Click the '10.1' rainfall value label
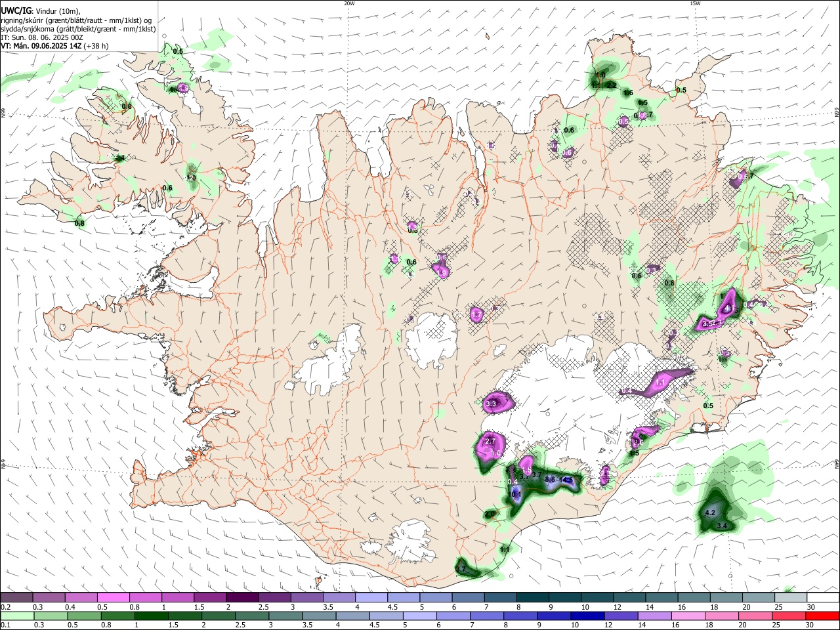This screenshot has width=840, height=630. click(x=515, y=494)
